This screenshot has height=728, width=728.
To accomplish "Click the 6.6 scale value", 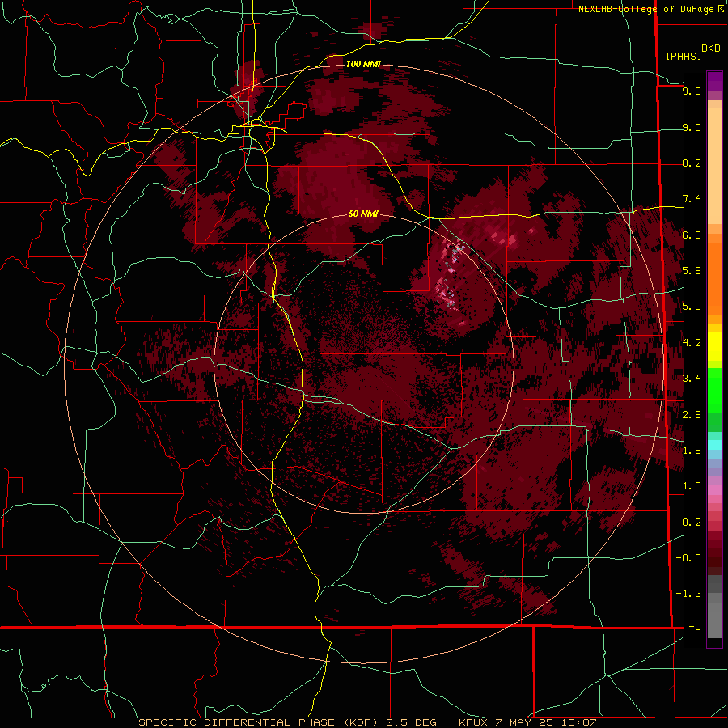I will click(692, 235).
